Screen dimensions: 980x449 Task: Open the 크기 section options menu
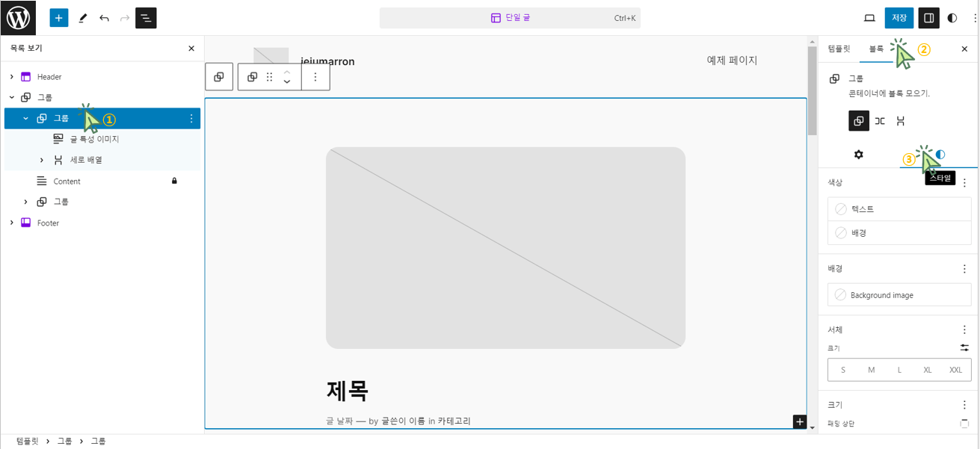pos(964,405)
